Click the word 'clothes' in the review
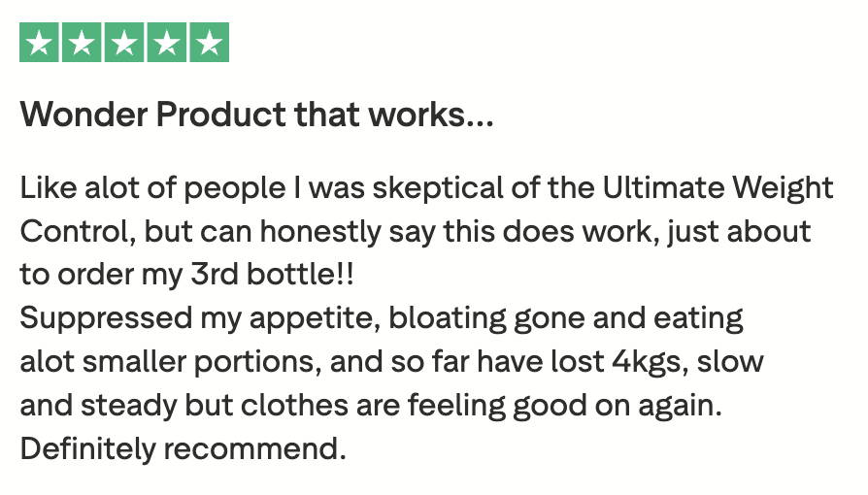Image resolution: width=868 pixels, height=495 pixels. tap(294, 406)
